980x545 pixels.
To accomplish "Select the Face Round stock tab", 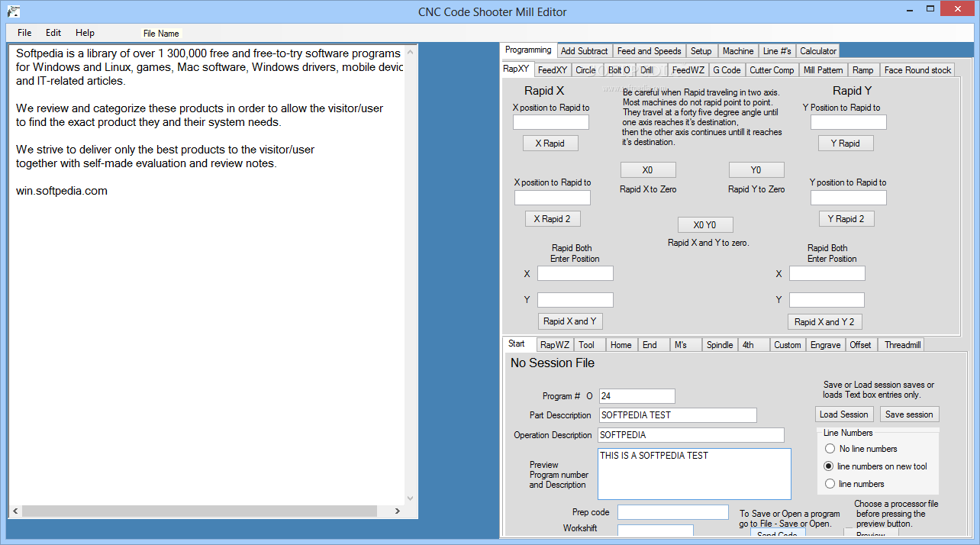I will pos(917,70).
